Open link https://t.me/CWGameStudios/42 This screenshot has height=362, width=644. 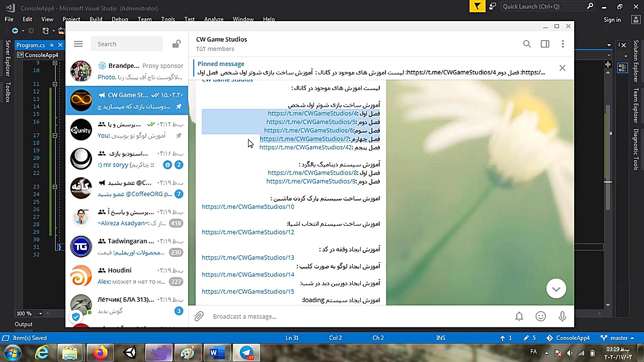[x=305, y=147]
